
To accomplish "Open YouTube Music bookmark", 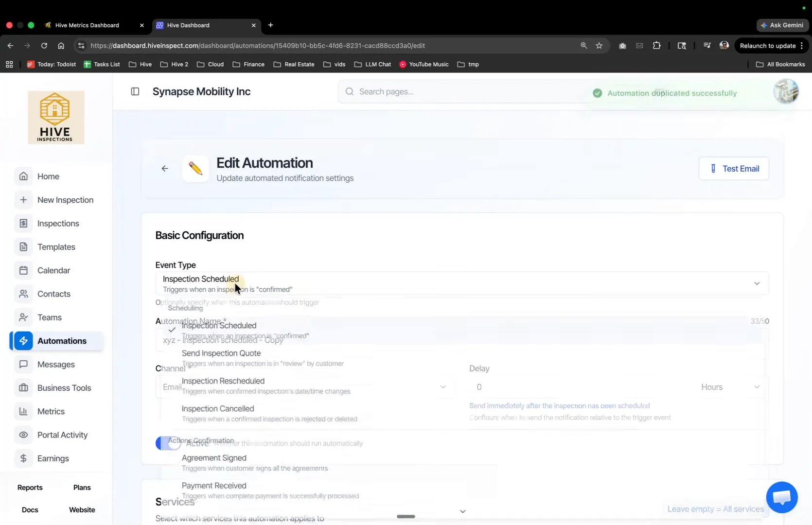I will click(424, 64).
